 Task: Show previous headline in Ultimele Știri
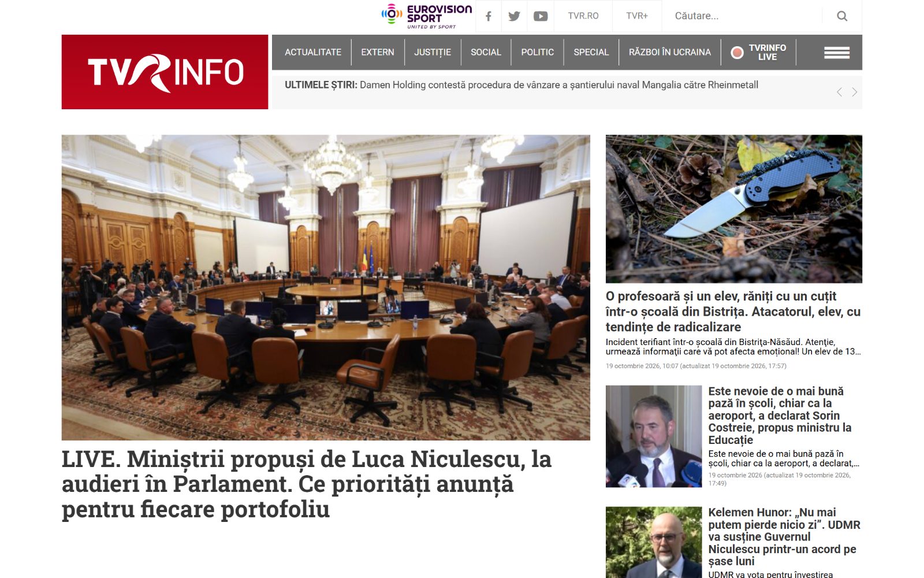(x=839, y=92)
